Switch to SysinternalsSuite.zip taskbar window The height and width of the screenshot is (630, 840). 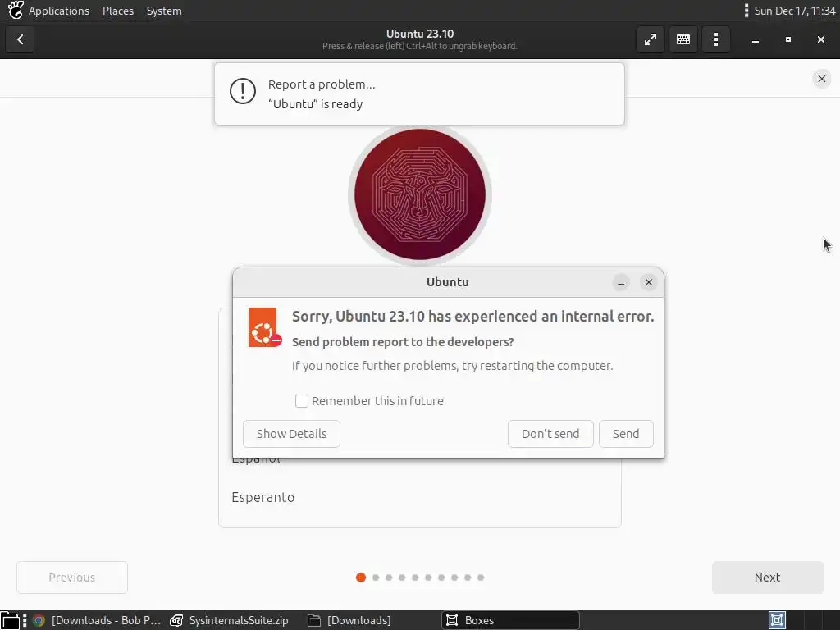click(x=230, y=620)
